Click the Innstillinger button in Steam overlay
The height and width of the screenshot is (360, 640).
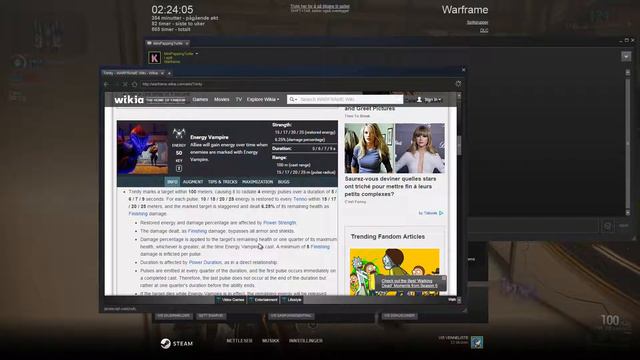(x=306, y=340)
